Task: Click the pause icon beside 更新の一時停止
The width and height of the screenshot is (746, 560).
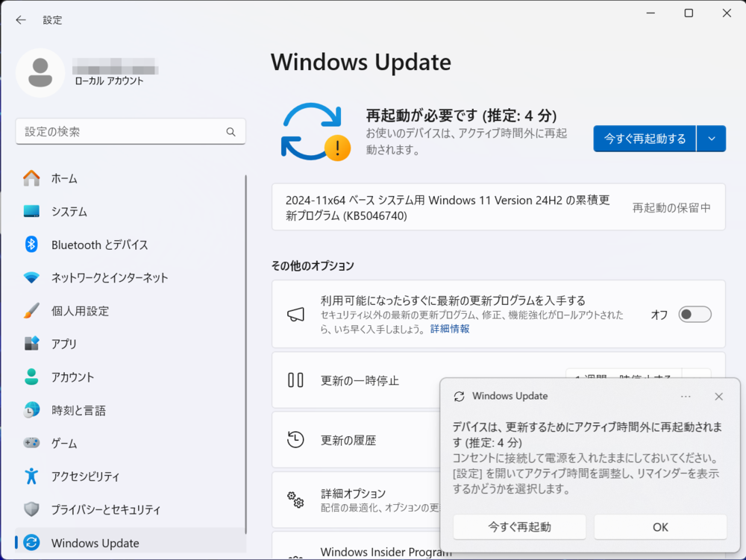Action: click(295, 380)
